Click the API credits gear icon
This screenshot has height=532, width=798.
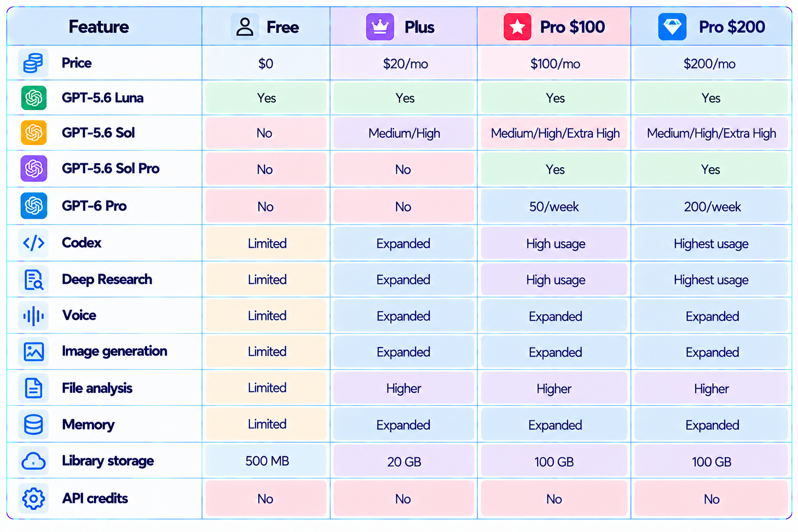pos(34,498)
